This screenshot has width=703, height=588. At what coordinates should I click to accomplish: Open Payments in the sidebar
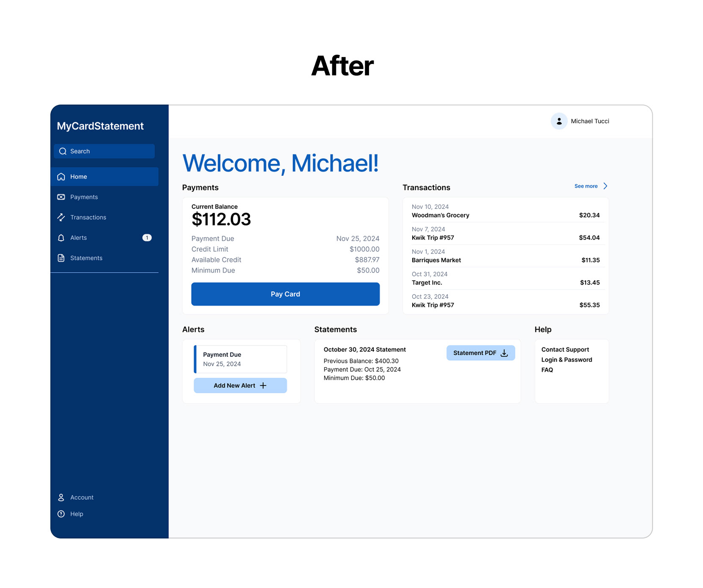pos(105,197)
